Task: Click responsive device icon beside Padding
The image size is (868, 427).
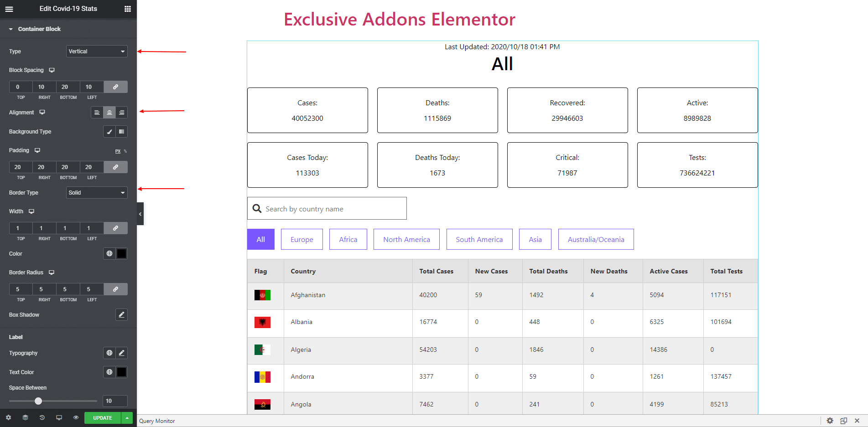Action: pos(37,150)
